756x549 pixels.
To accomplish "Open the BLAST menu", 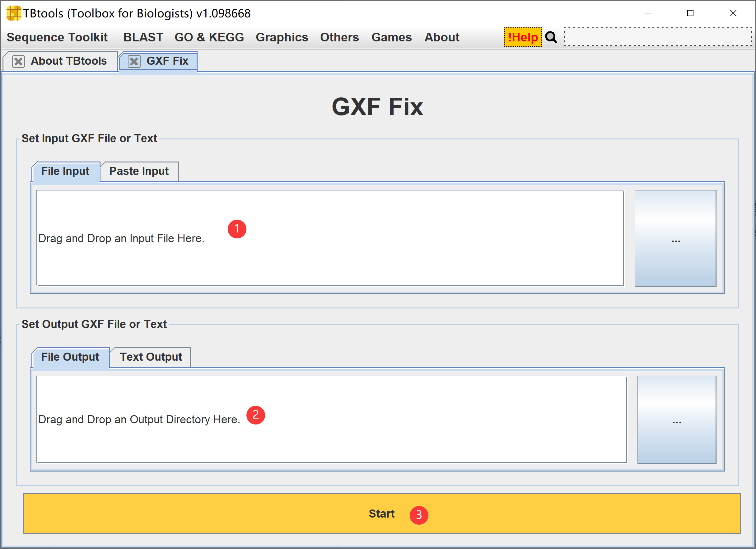I will tap(143, 37).
